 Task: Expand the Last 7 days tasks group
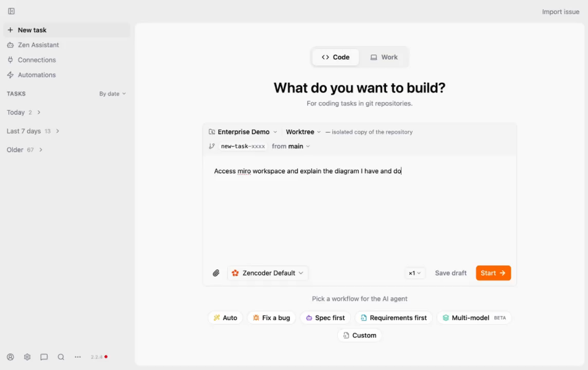pos(33,131)
